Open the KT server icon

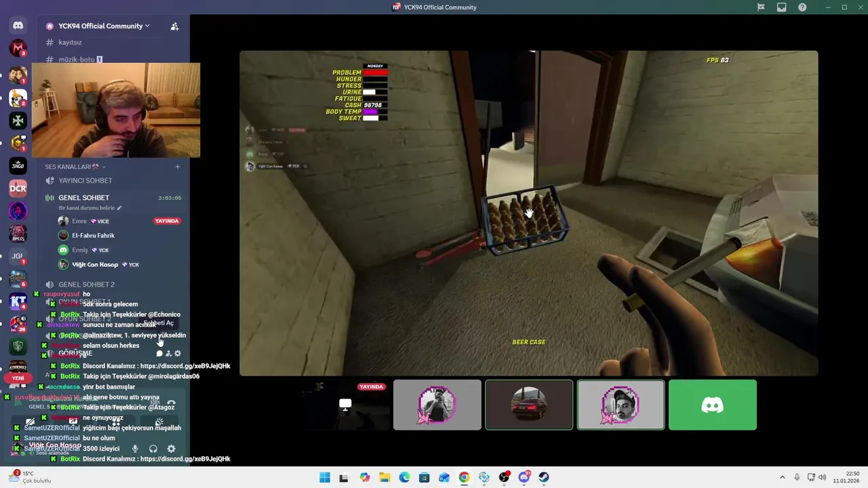click(x=18, y=302)
